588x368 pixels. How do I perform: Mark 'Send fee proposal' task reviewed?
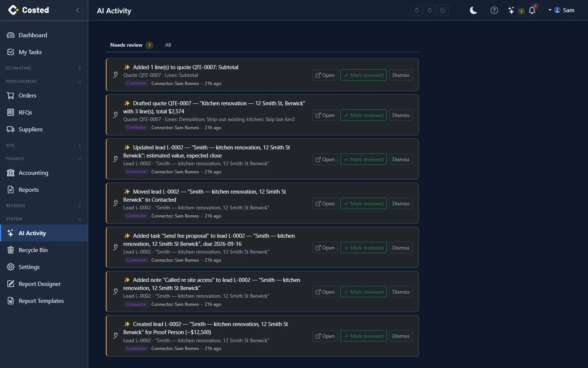(363, 248)
